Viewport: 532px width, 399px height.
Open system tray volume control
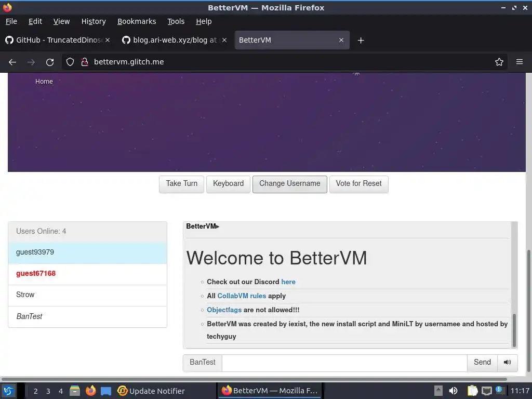coord(453,391)
